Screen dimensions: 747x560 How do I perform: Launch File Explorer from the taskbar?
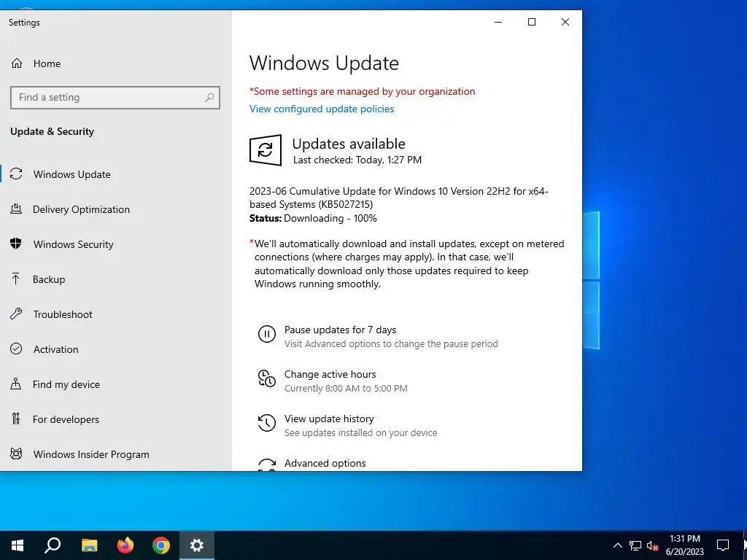coord(89,545)
